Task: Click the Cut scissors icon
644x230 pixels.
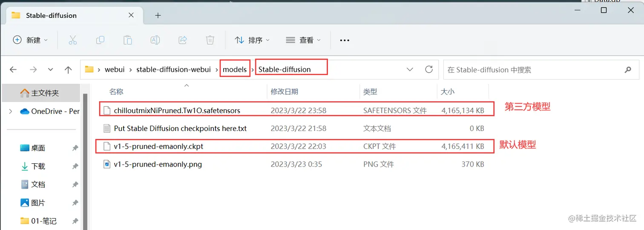Action: click(x=73, y=40)
